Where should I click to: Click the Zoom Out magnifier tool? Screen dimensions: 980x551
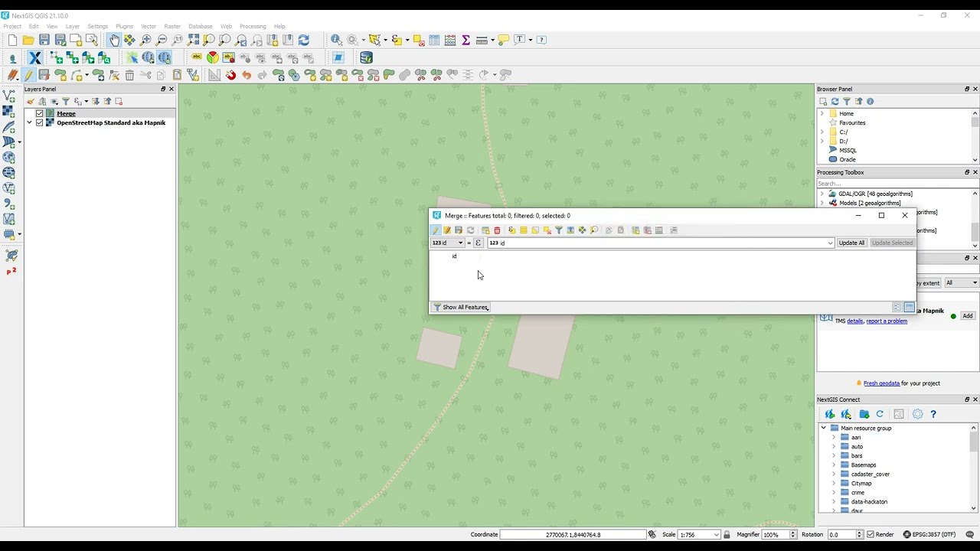coord(162,40)
